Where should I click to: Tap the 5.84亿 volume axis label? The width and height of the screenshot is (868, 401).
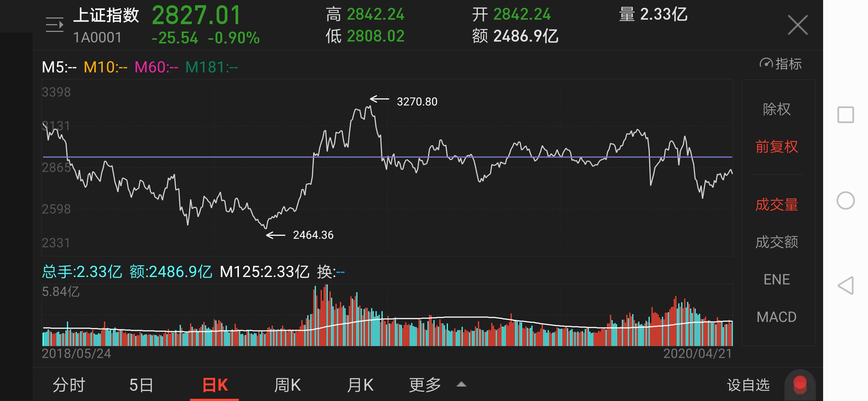pyautogui.click(x=61, y=292)
